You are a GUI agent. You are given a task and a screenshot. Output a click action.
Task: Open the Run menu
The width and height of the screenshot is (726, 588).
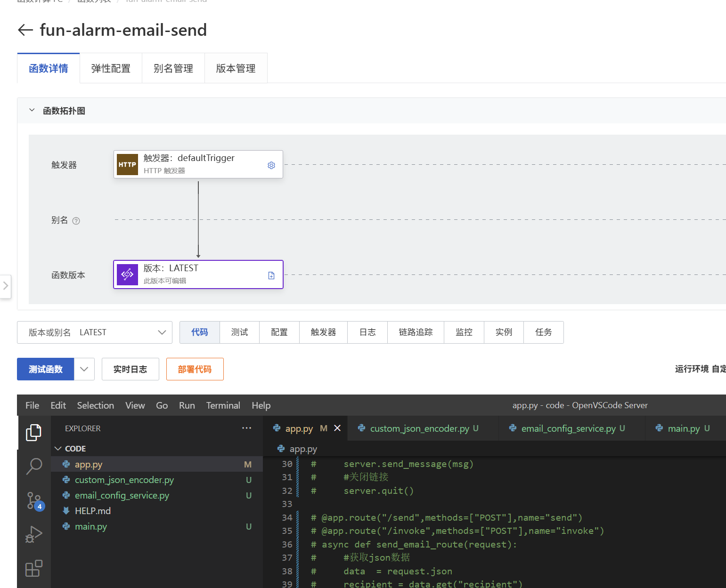pyautogui.click(x=187, y=405)
